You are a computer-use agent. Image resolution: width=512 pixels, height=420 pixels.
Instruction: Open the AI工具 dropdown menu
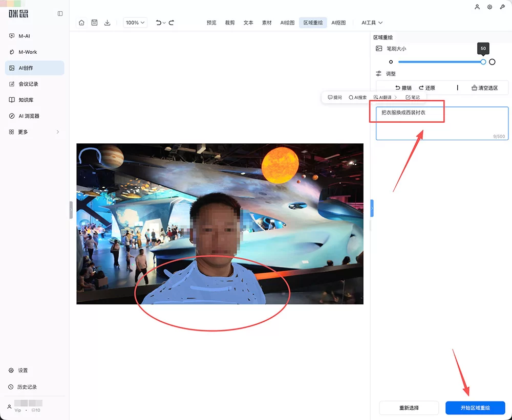[x=372, y=23]
